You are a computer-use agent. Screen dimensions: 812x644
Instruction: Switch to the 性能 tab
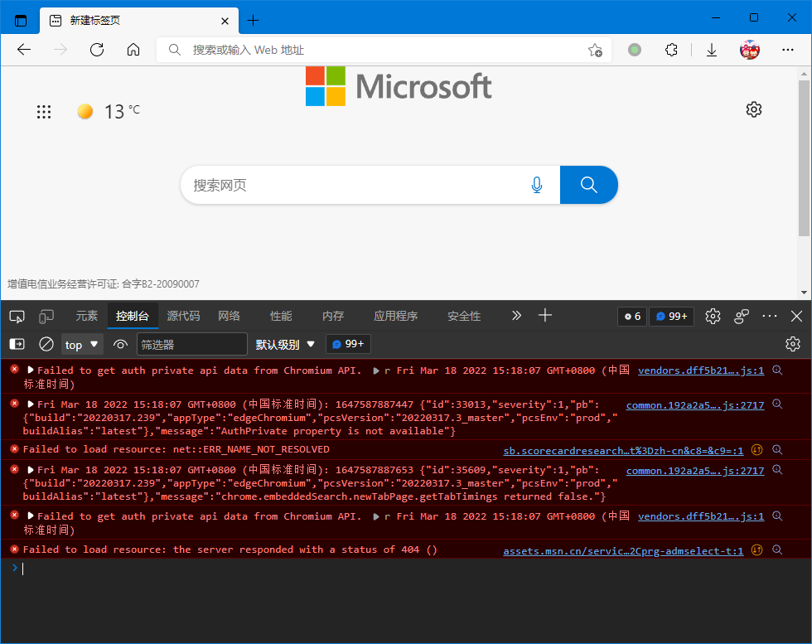(281, 316)
